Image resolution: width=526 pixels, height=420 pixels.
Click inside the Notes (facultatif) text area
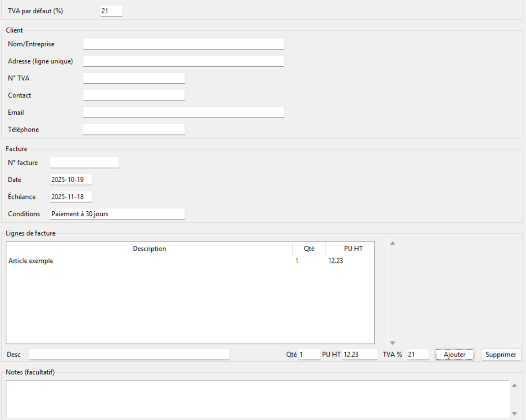257,399
